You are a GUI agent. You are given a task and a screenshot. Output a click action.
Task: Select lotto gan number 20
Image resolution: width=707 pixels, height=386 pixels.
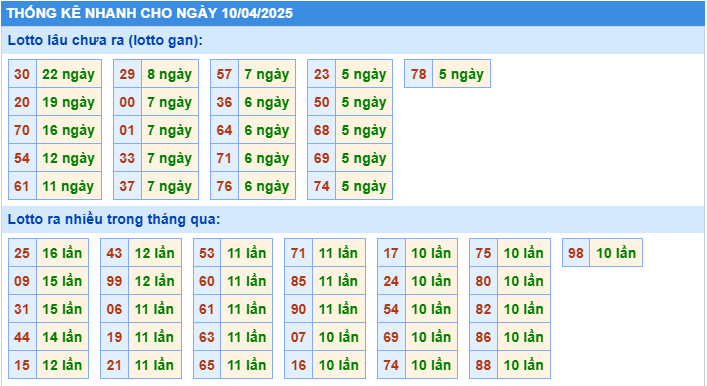pyautogui.click(x=22, y=102)
